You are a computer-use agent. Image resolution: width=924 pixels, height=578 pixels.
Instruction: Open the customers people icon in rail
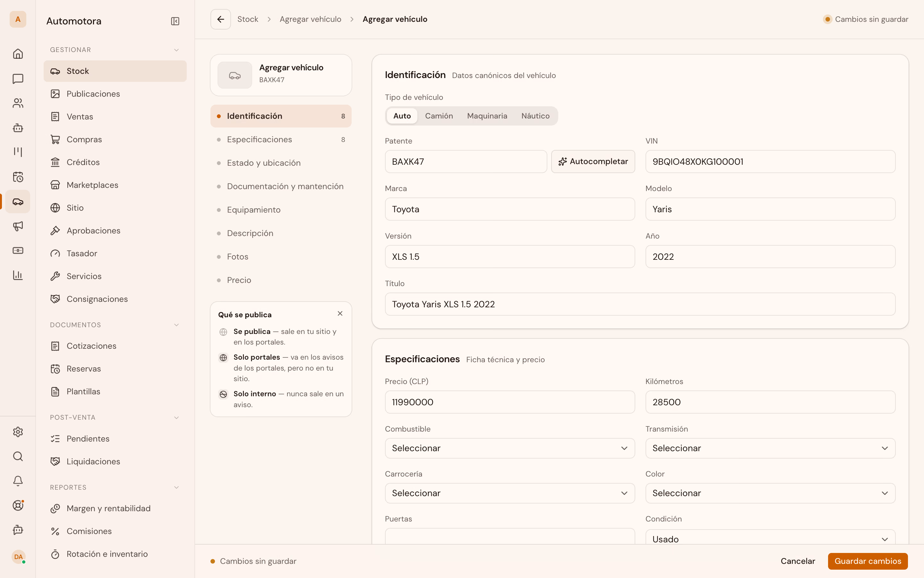coord(18,103)
